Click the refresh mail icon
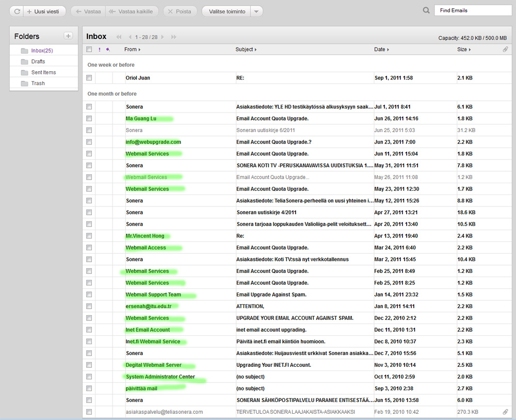 pos(17,11)
